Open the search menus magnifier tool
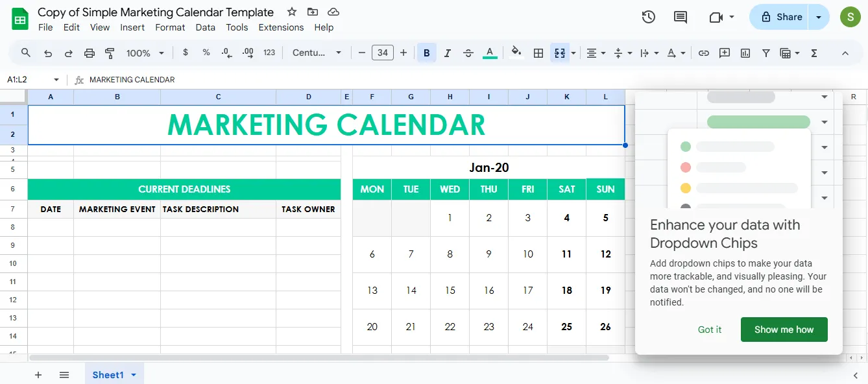This screenshot has height=384, width=868. [x=26, y=53]
